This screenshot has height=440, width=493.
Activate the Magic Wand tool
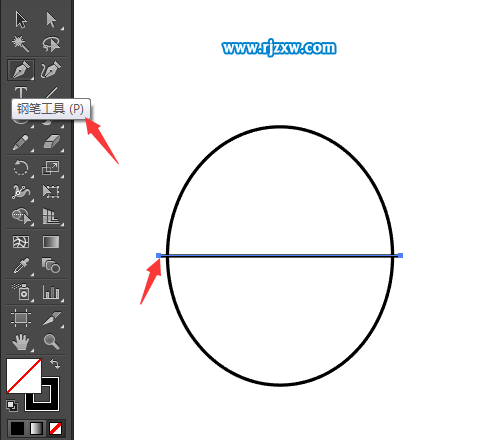pyautogui.click(x=21, y=44)
